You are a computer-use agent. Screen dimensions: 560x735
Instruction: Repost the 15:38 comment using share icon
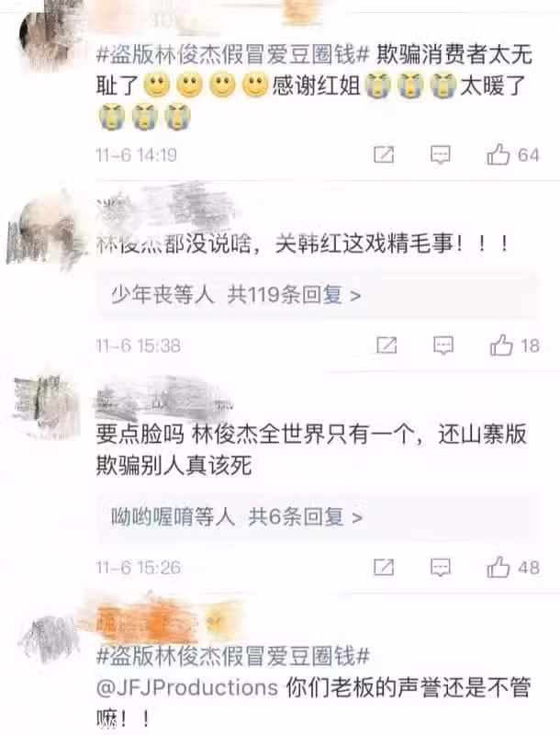386,345
